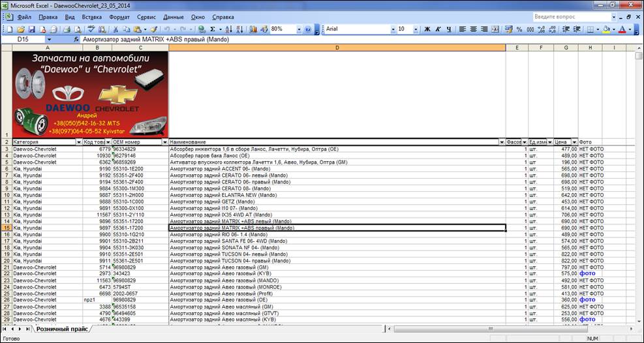This screenshot has width=644, height=343.
Task: Open the blue фото link in row 26
Action: click(587, 300)
